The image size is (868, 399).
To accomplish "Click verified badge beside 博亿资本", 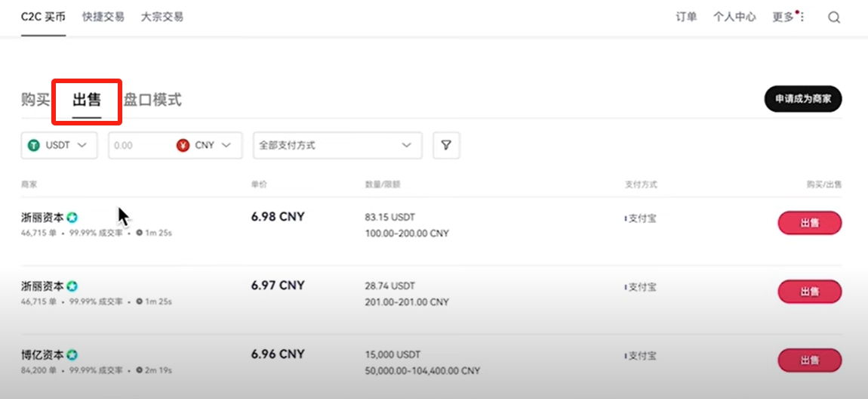I will pos(72,354).
